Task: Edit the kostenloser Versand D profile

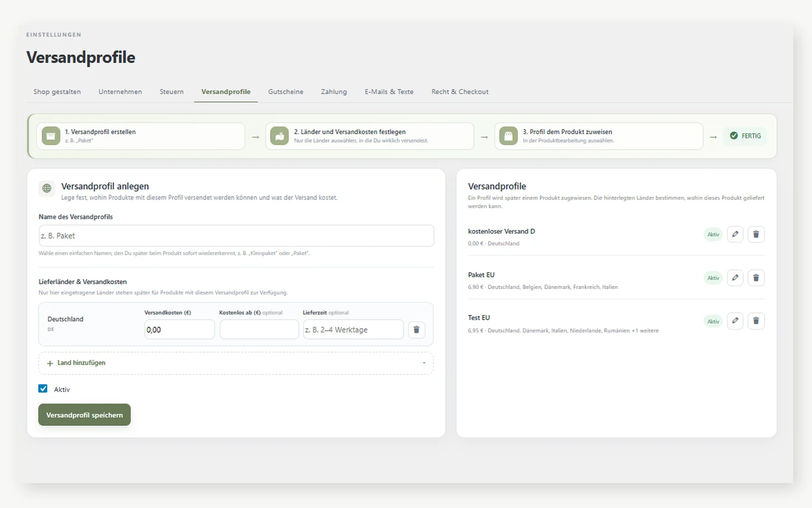Action: coord(735,234)
